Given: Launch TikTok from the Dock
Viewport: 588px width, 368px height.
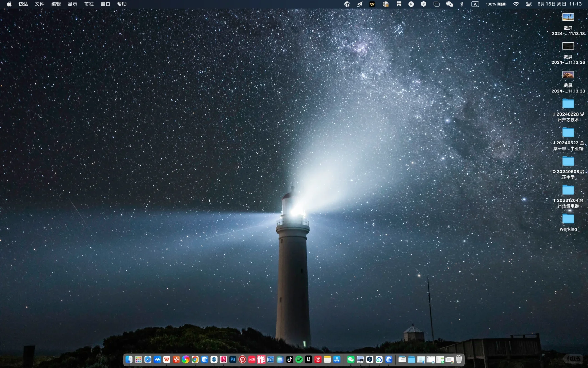Looking at the screenshot, I should click(290, 359).
